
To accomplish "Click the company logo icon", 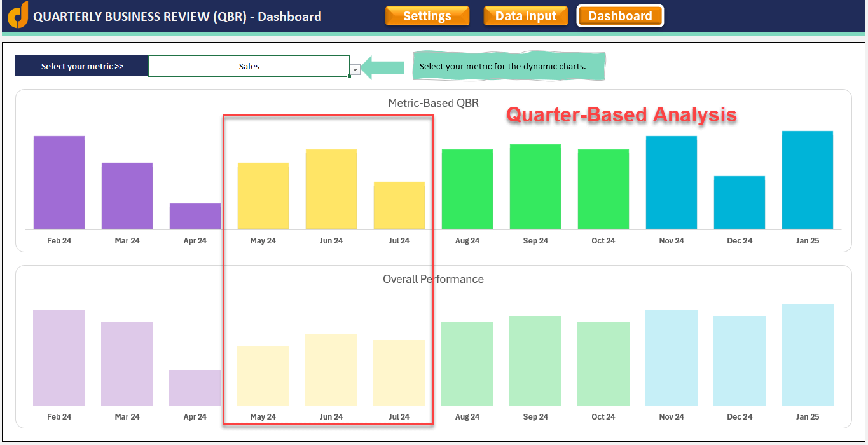I will pyautogui.click(x=17, y=15).
